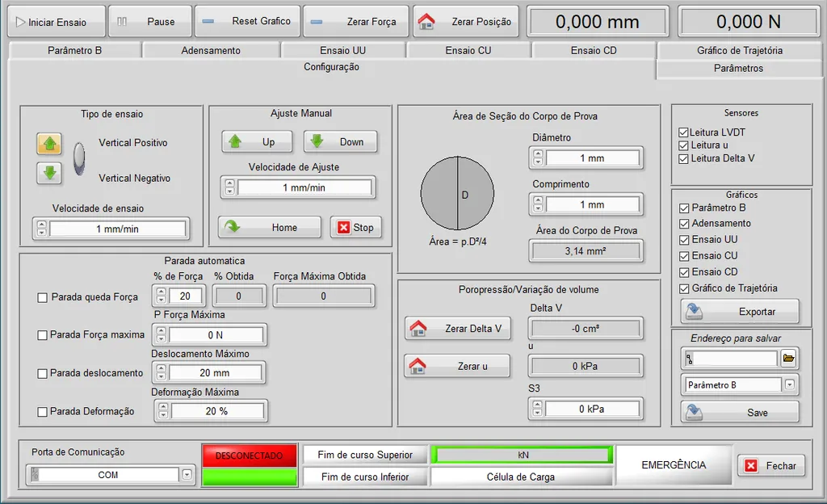Uncheck Gráfico de Trajetória in Gráficos
The width and height of the screenshot is (827, 504).
pos(685,289)
